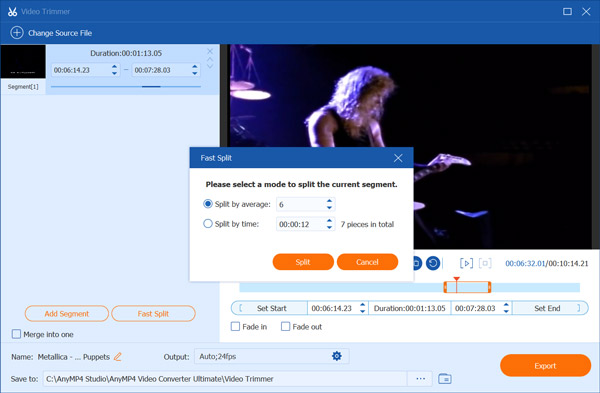Select the Segment[1] thumbnail
Image resolution: width=600 pixels, height=393 pixels.
pos(23,62)
